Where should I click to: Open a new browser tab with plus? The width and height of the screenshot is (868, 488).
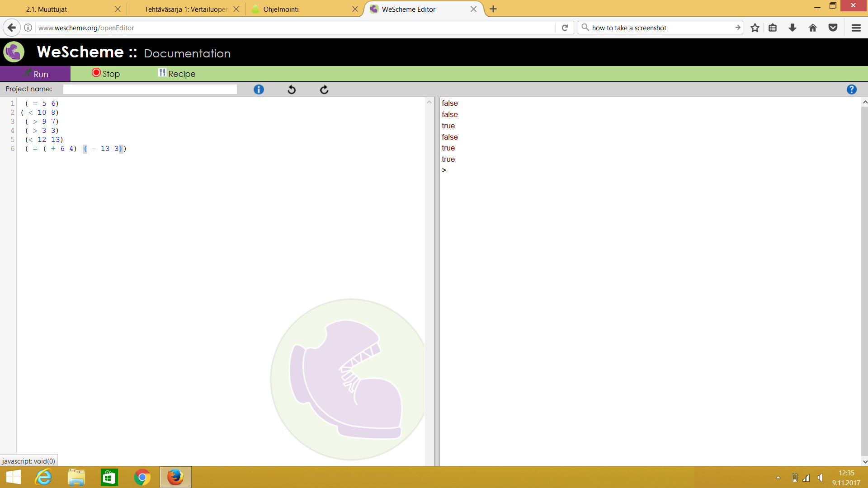[493, 9]
